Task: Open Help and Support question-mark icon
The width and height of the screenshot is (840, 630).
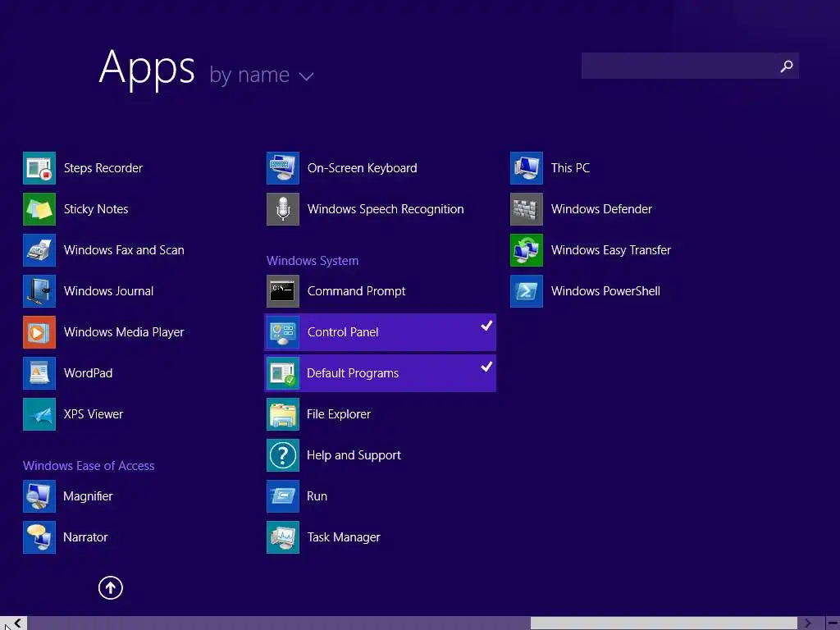Action: (283, 455)
